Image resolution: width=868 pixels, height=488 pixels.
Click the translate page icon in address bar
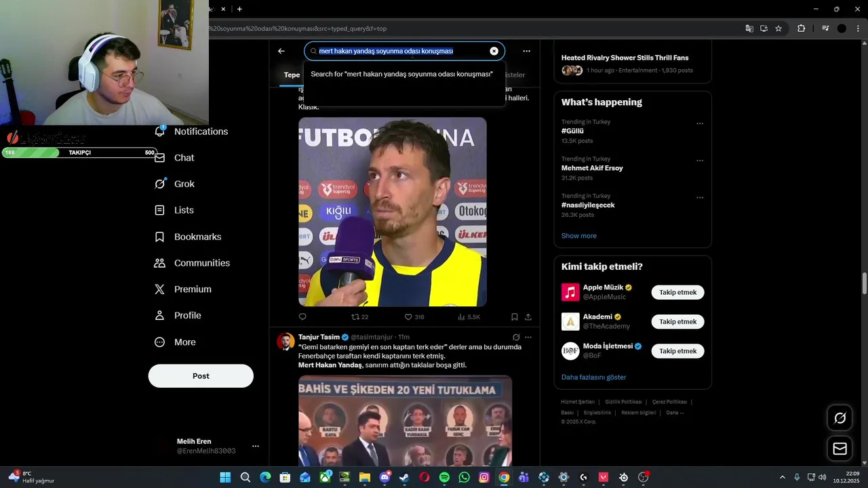click(x=749, y=28)
